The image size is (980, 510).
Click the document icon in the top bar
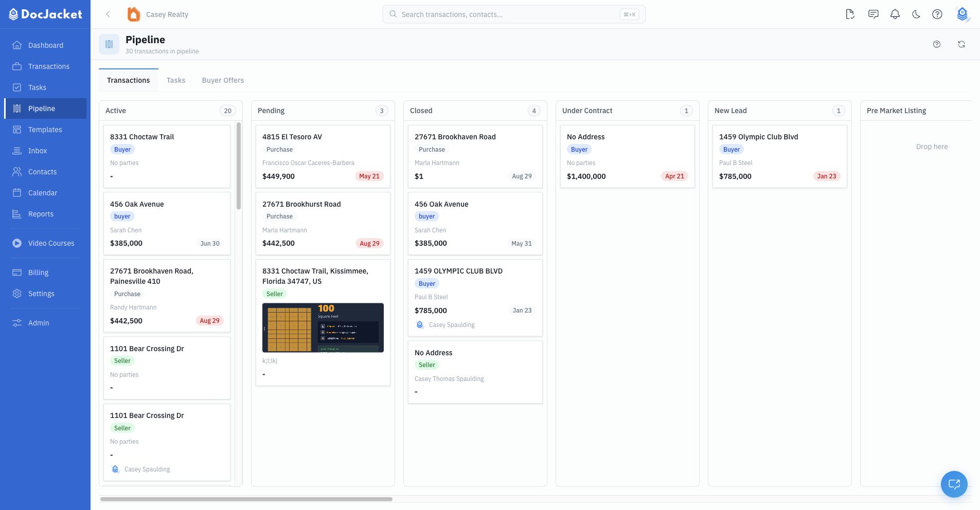[850, 14]
